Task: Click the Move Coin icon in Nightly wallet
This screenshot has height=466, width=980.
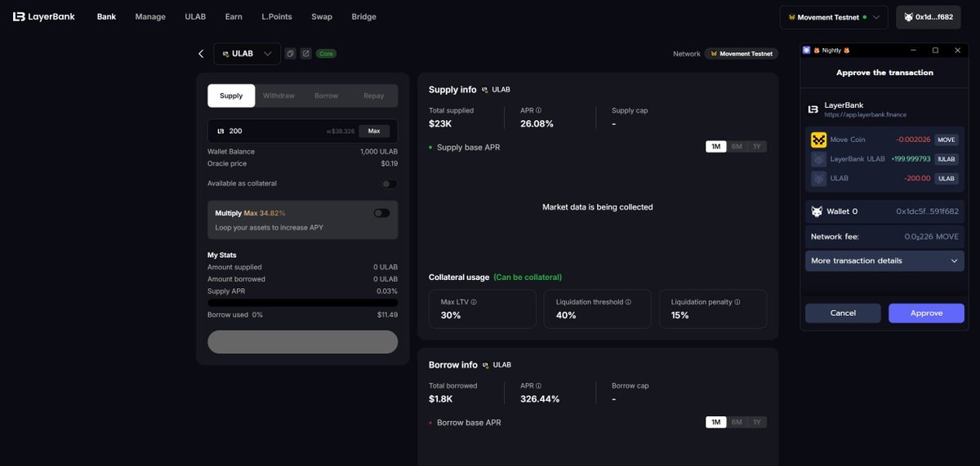Action: [818, 140]
